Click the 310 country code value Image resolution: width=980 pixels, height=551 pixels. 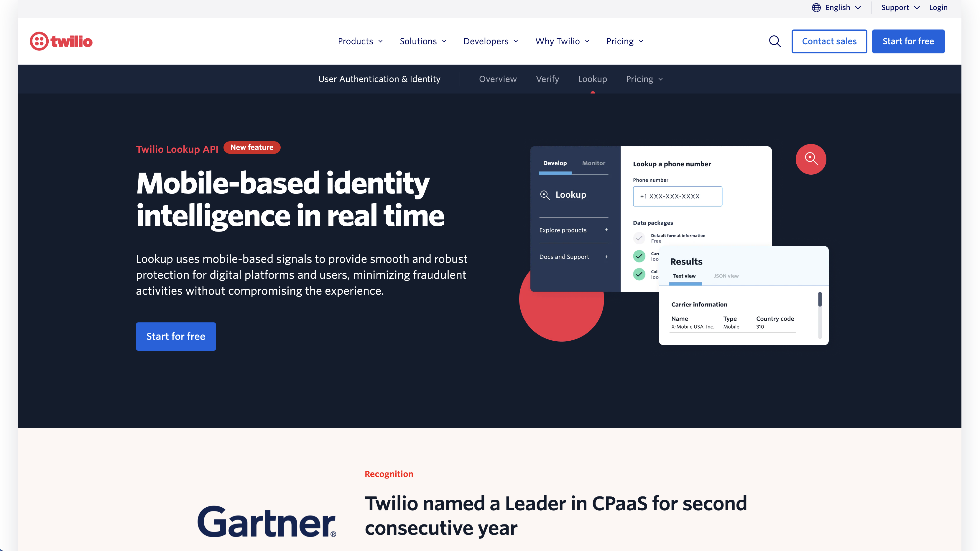click(760, 327)
